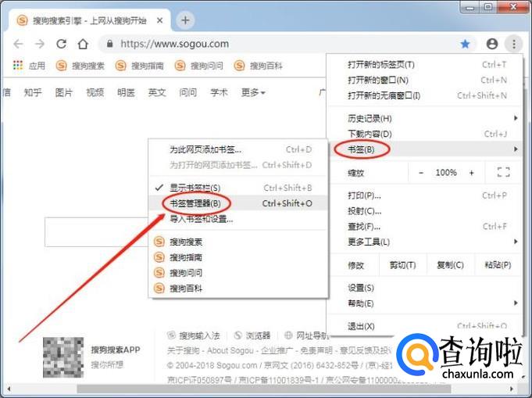Open 书签管理器(B) menu entry
This screenshot has height=398, width=532.
(x=238, y=203)
